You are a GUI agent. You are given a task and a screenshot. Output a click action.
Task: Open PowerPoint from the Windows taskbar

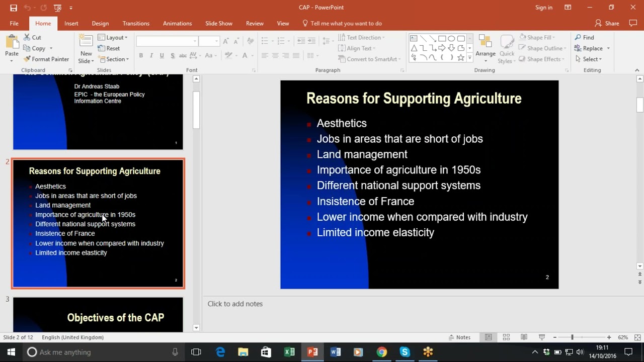(312, 352)
